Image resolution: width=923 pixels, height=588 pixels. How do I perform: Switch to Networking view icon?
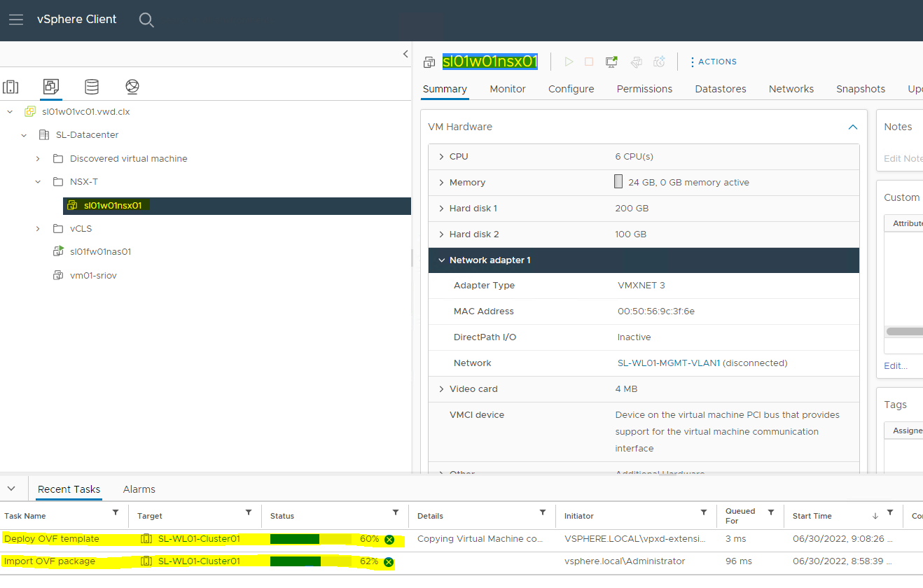click(x=132, y=87)
